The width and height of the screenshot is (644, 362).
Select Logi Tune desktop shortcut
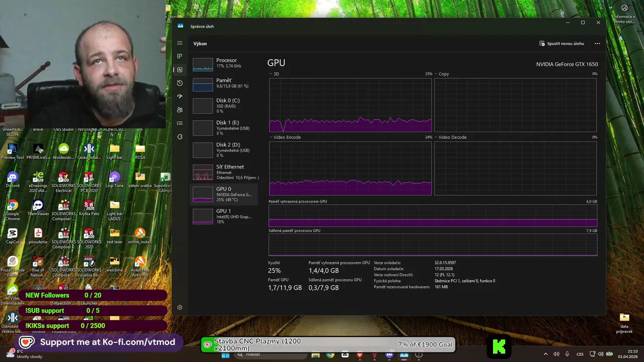coord(115,180)
